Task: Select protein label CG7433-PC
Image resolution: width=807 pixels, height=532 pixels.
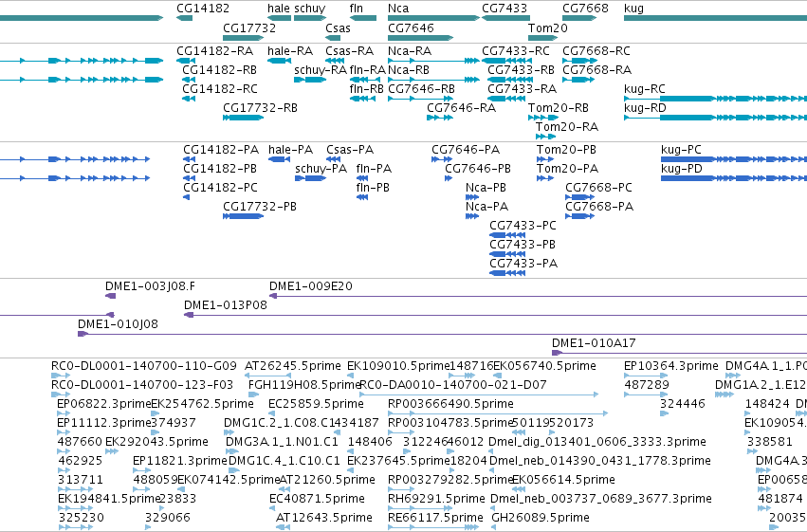Action: tap(523, 226)
